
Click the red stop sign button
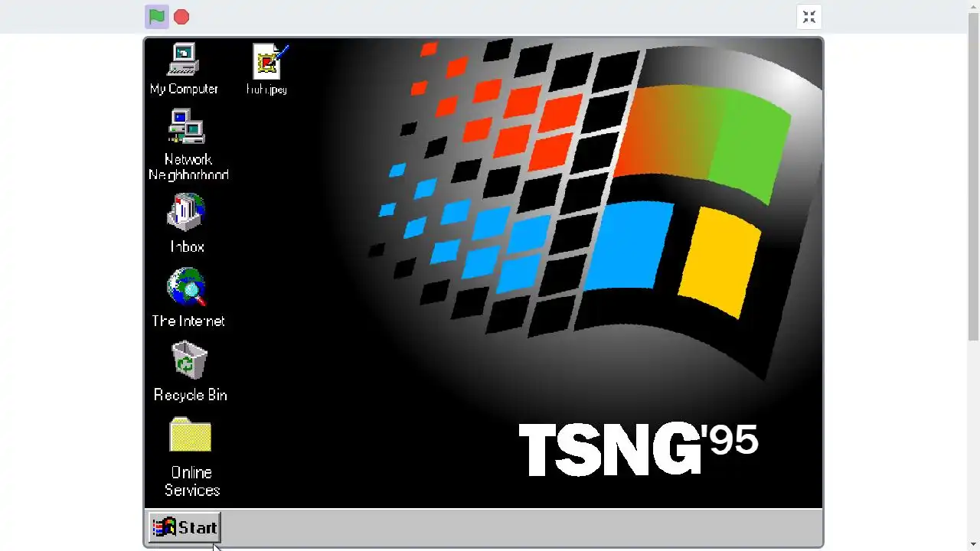[181, 17]
